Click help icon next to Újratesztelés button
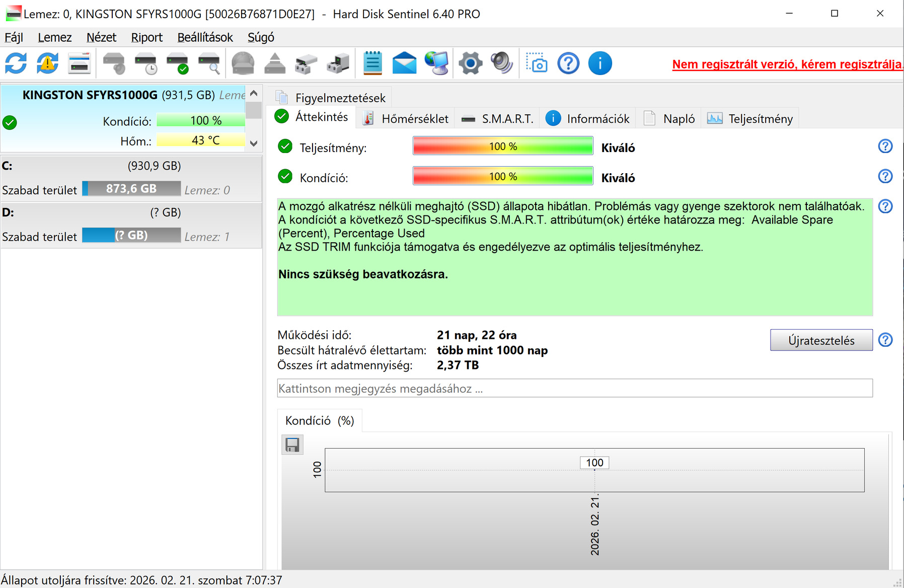904x588 pixels. point(885,340)
